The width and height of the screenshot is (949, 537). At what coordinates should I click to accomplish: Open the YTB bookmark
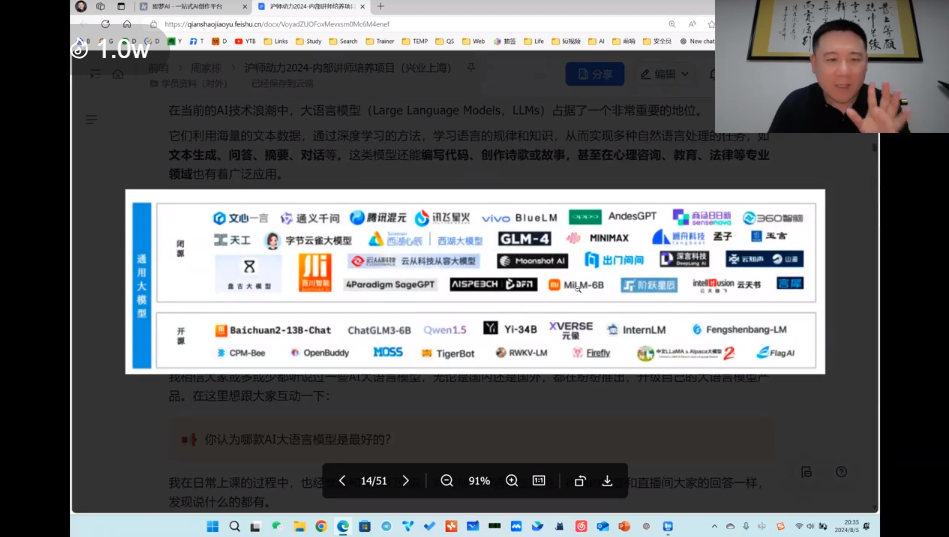tap(245, 41)
